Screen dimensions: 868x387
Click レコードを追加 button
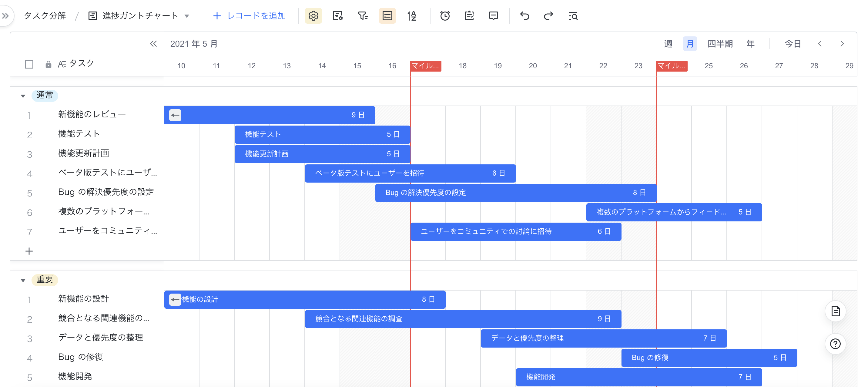coord(250,16)
